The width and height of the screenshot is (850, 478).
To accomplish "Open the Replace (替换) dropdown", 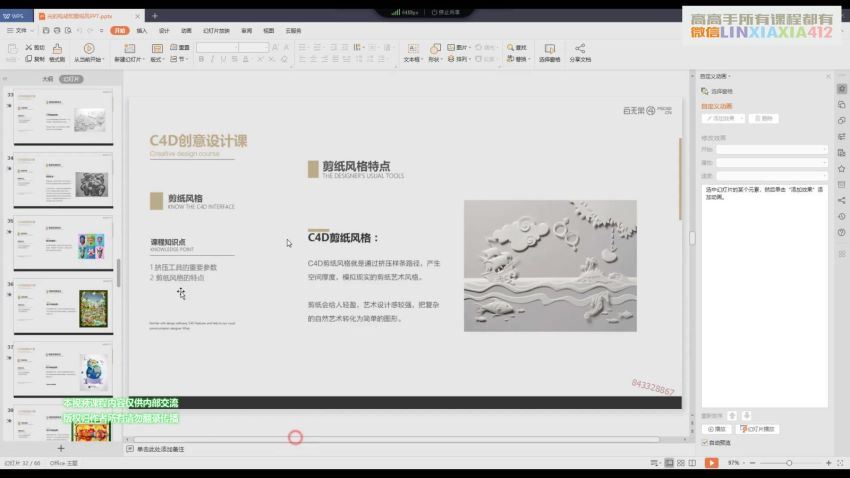I will 518,59.
